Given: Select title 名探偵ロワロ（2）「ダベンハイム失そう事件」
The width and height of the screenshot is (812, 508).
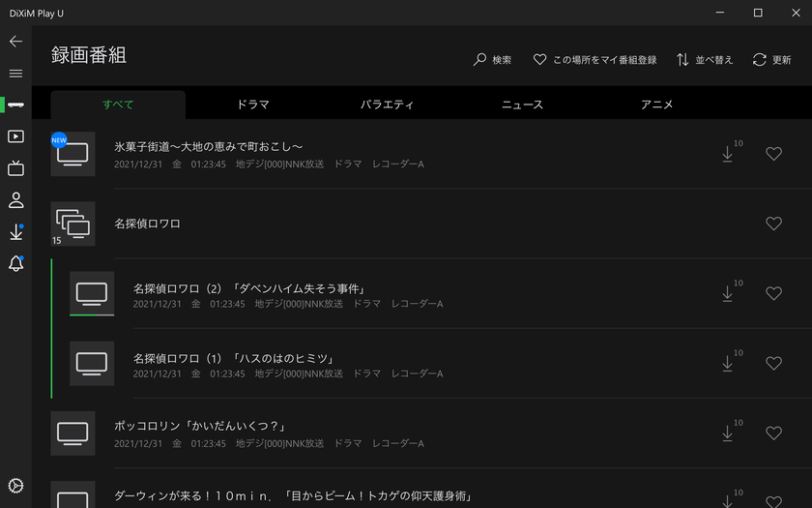Looking at the screenshot, I should point(249,288).
